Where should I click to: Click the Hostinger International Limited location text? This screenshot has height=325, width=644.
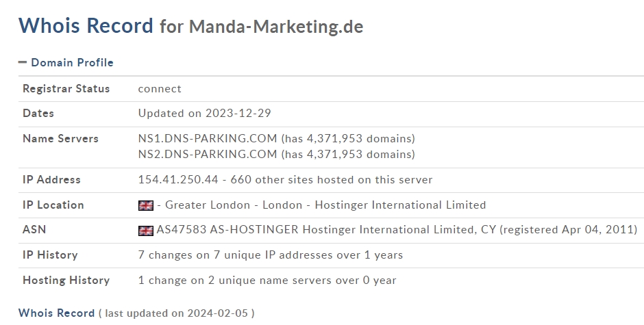point(400,205)
